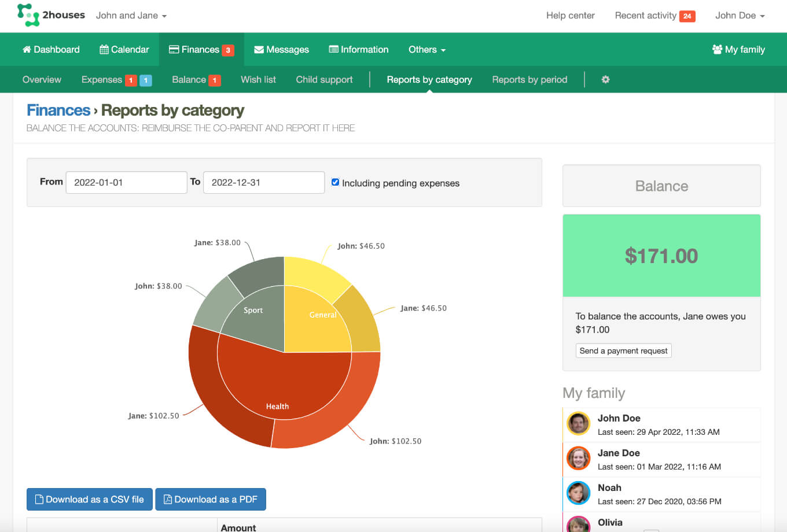Click the 'John: $46.50' chart label
The image size is (787, 532).
[361, 246]
